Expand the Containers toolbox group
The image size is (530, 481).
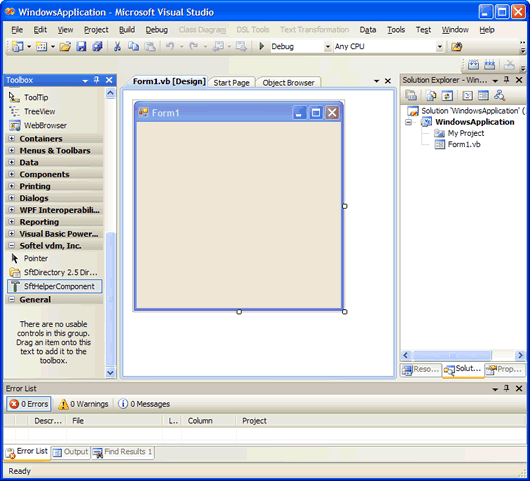tap(11, 139)
